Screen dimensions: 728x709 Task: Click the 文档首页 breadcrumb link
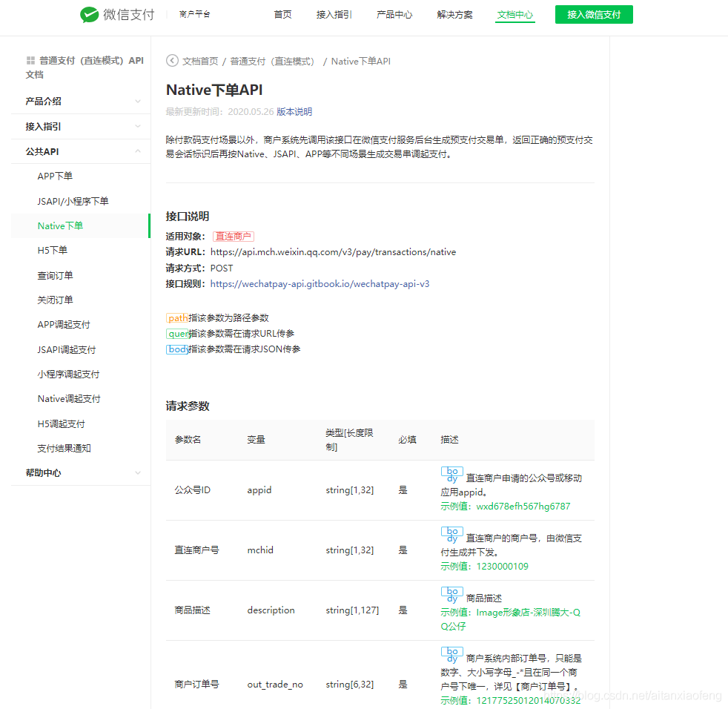[x=200, y=61]
